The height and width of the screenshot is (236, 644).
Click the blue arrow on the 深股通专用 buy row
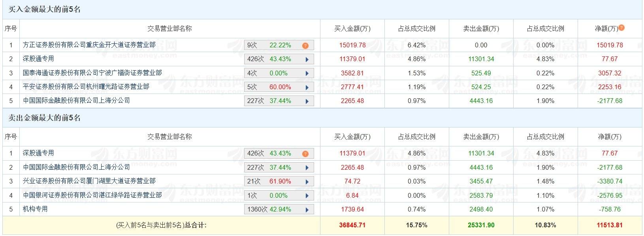click(307, 59)
